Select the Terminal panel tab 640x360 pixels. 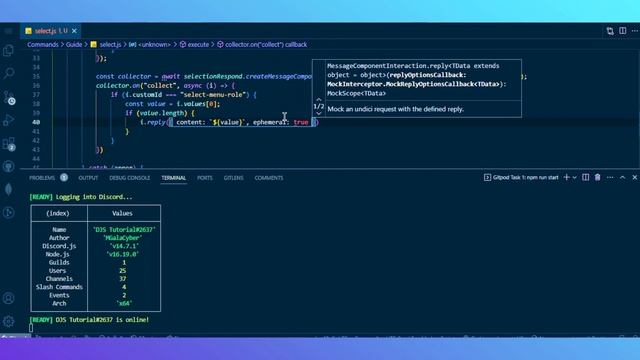tap(173, 178)
